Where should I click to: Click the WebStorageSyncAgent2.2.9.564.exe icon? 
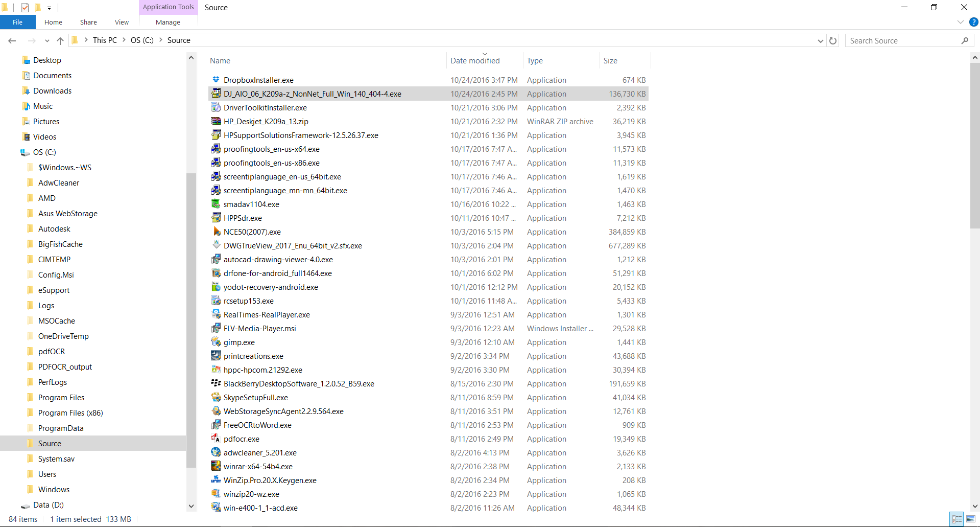coord(216,411)
